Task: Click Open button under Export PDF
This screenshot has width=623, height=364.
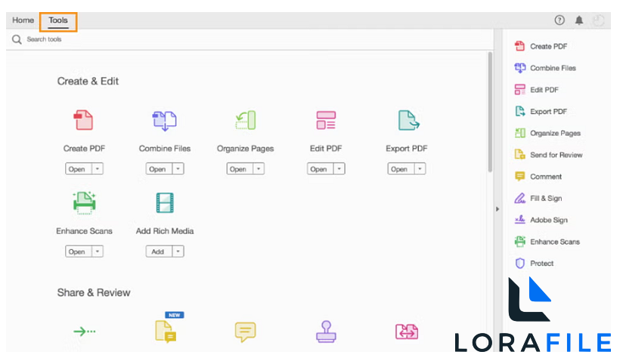Action: (401, 168)
